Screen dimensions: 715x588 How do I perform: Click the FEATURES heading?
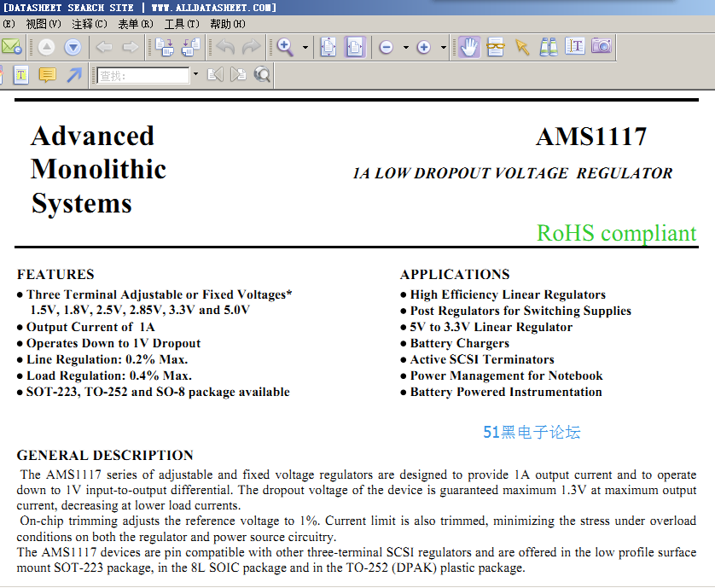click(x=55, y=274)
